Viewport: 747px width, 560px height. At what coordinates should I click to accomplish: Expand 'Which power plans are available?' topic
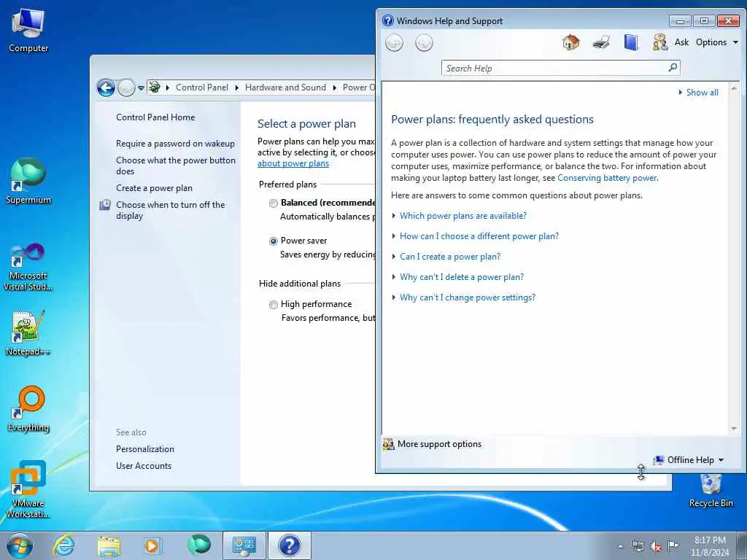[463, 216]
